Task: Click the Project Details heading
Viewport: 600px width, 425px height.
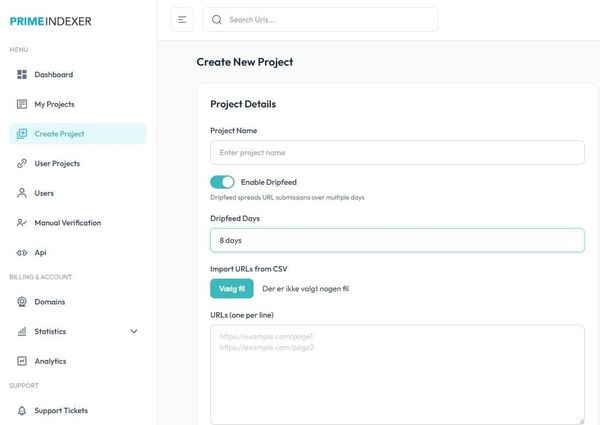Action: click(x=243, y=104)
